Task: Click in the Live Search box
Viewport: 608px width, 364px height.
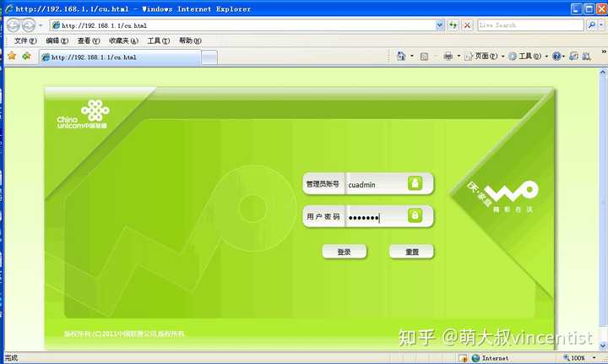Action: (530, 25)
